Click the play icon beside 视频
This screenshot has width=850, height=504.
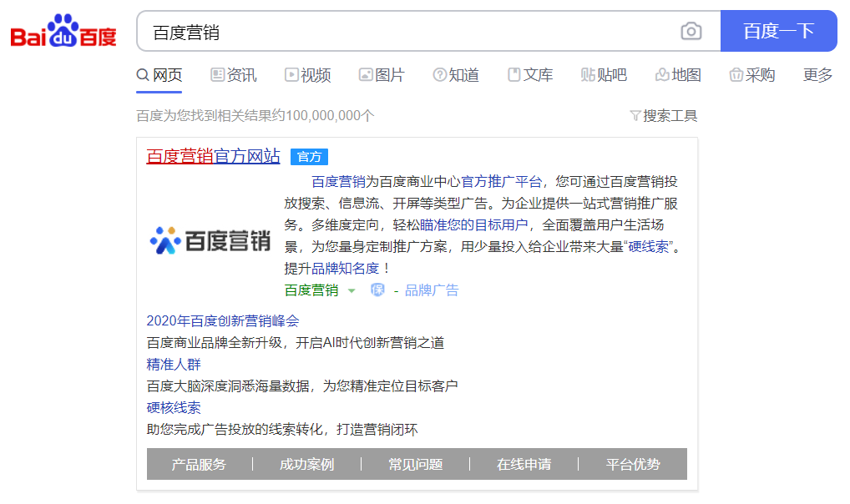tap(291, 75)
